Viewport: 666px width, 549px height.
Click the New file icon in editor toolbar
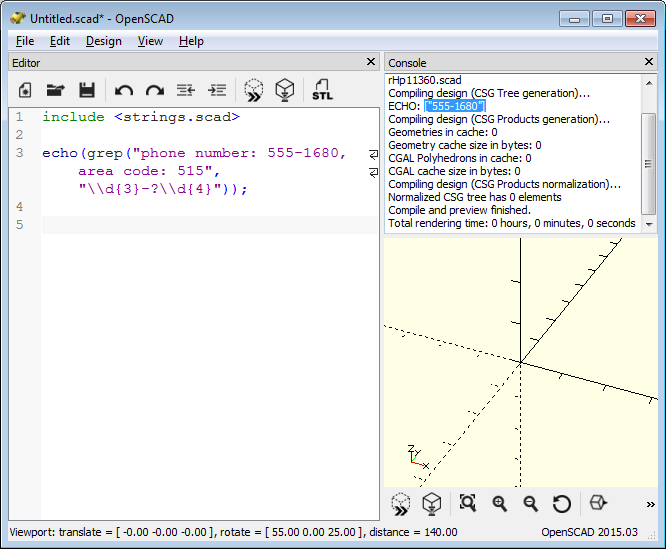25,90
